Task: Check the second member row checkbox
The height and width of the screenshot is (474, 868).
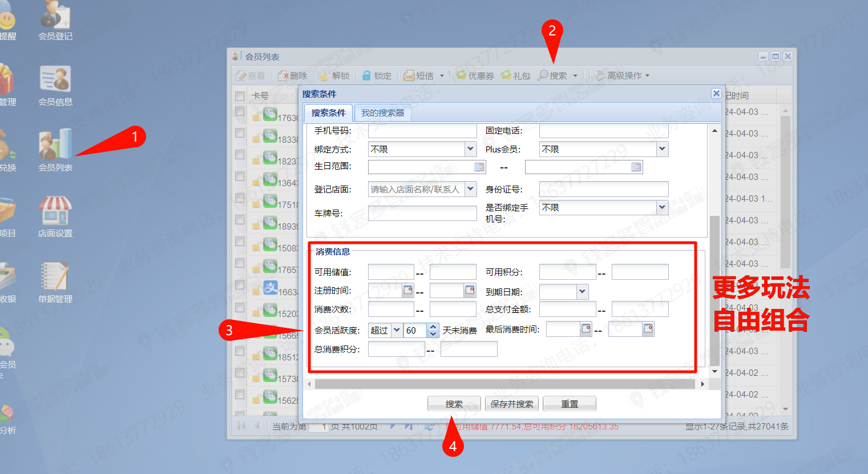Action: coord(240,134)
